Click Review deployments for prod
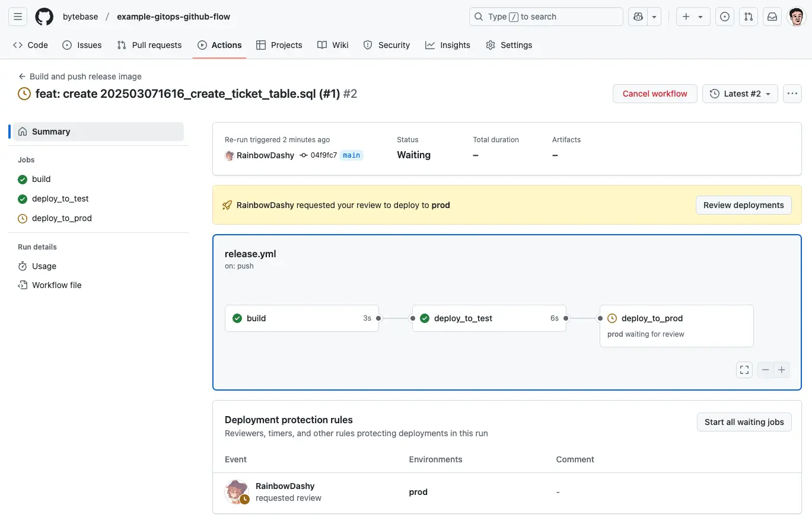 [x=743, y=204]
